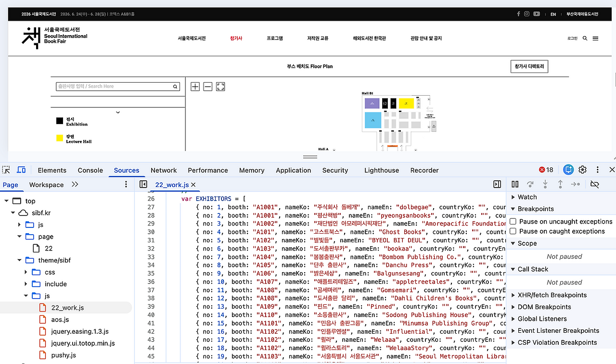Click the Facebook icon in top bar
This screenshot has width=616, height=364.
tap(518, 14)
